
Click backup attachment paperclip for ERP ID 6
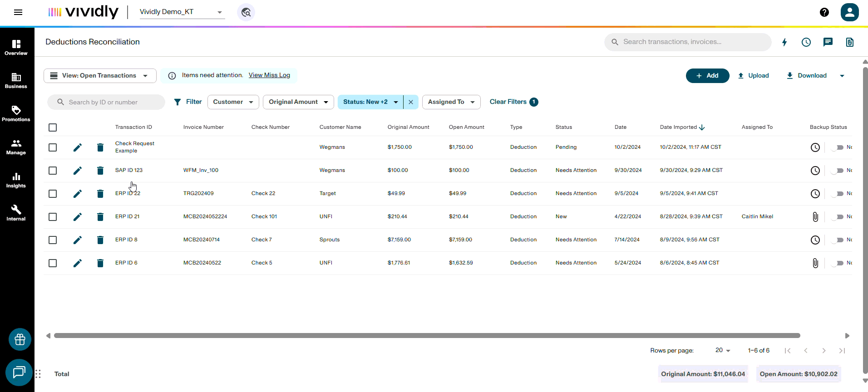click(815, 263)
